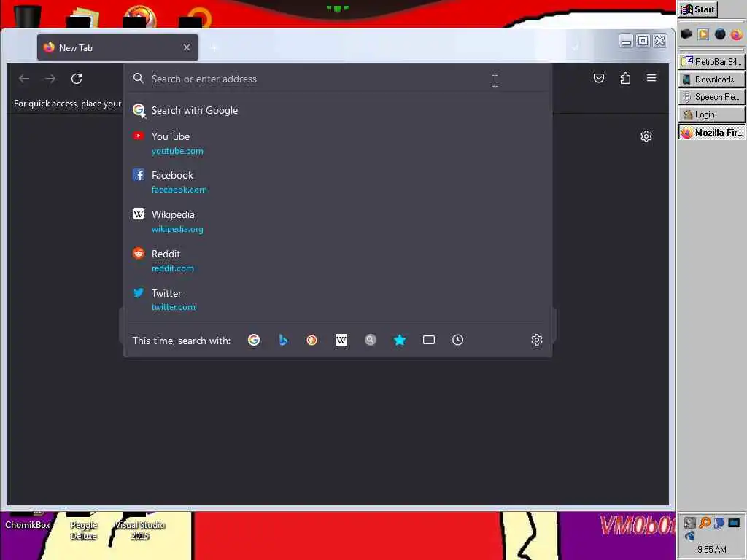Click the magnifier icon in system tray
Screen dimensions: 747x560
pos(704,523)
